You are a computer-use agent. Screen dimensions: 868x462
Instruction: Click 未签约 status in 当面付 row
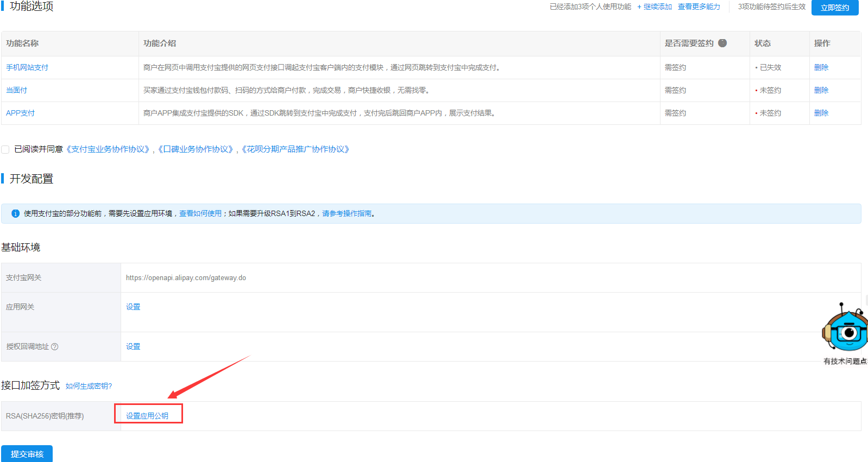point(770,90)
